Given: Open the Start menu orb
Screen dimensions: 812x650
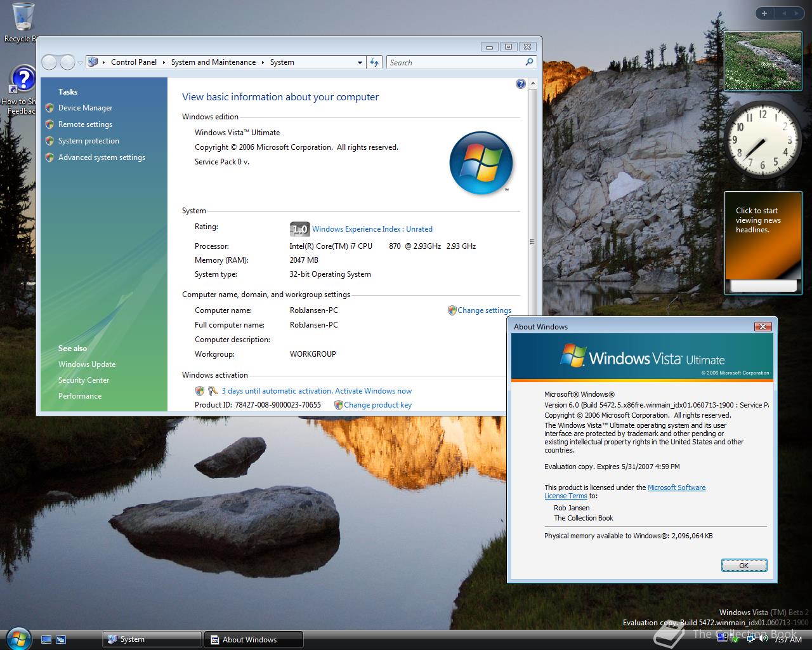Looking at the screenshot, I should coord(18,637).
